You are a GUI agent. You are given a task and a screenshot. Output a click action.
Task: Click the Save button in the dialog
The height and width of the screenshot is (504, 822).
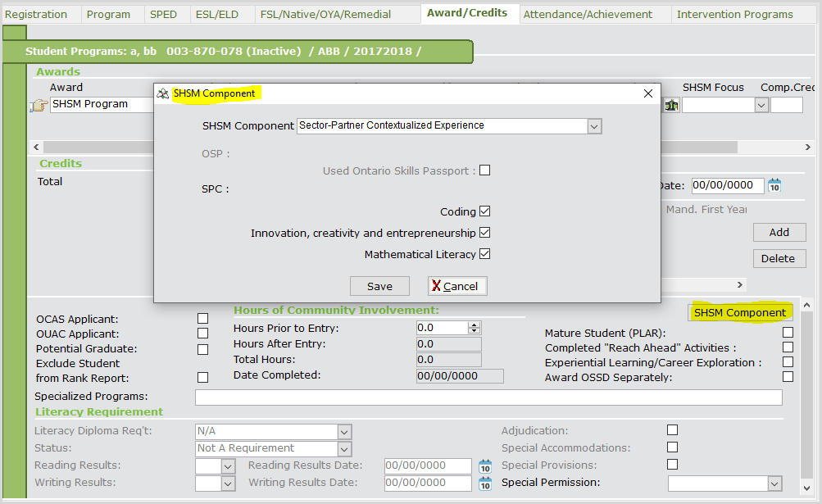379,286
